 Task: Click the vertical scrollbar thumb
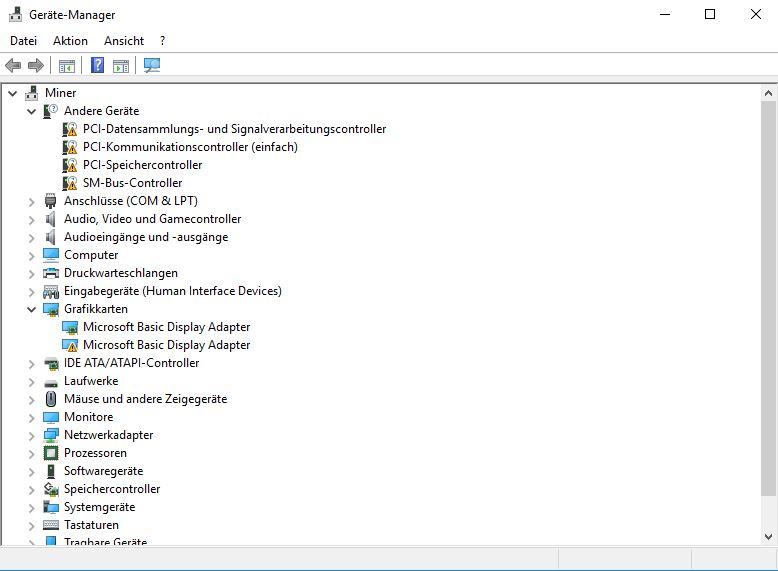768,298
